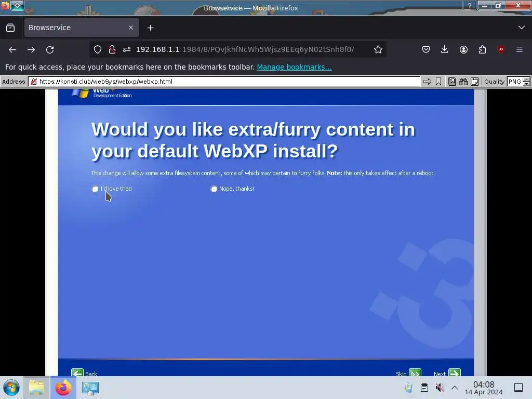
Task: Click the Browservice bookmark ribbon icon
Action: tap(438, 82)
